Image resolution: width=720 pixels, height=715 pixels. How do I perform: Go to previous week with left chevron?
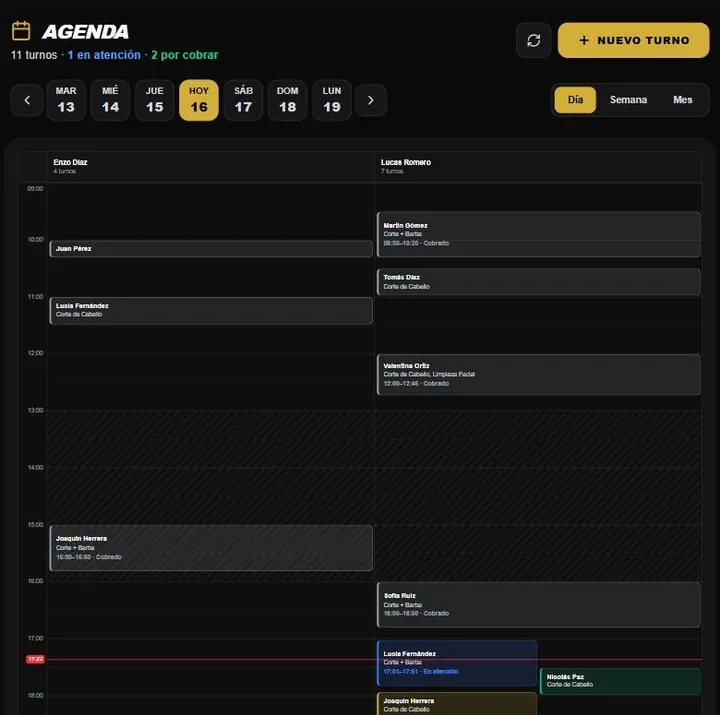[x=27, y=100]
